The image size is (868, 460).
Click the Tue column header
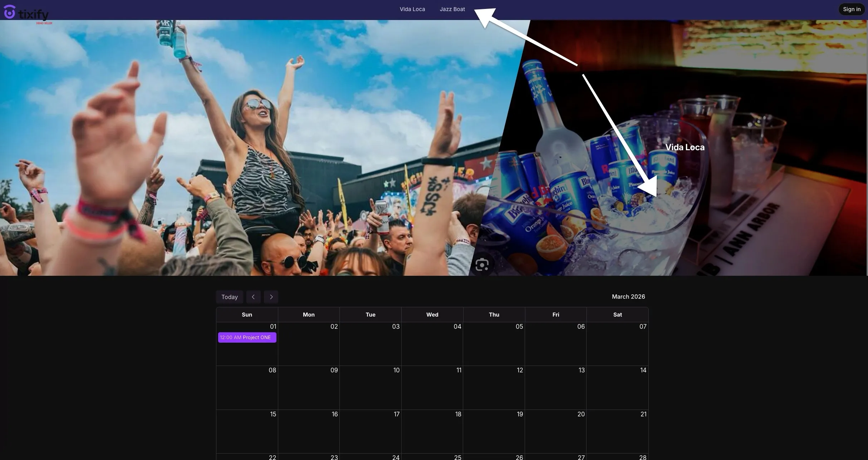[x=371, y=315]
